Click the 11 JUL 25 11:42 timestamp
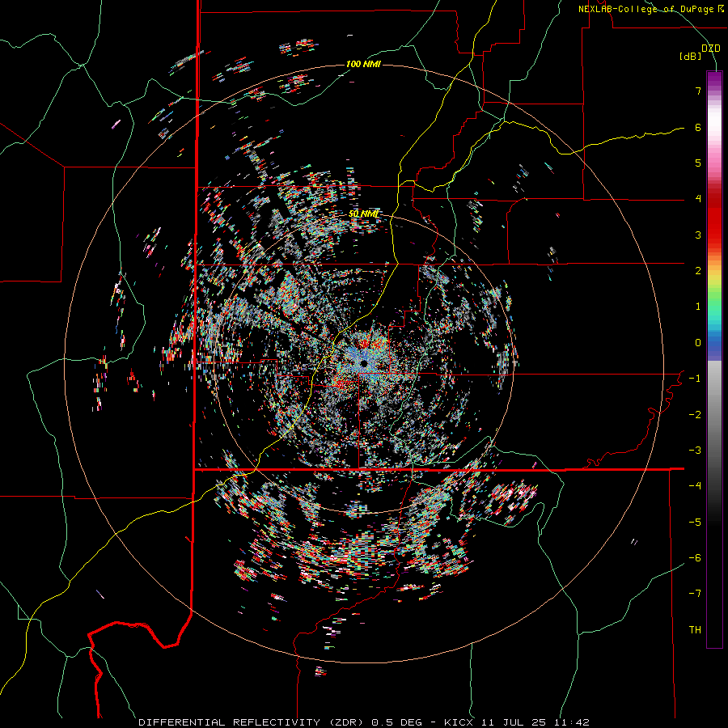 [x=535, y=722]
